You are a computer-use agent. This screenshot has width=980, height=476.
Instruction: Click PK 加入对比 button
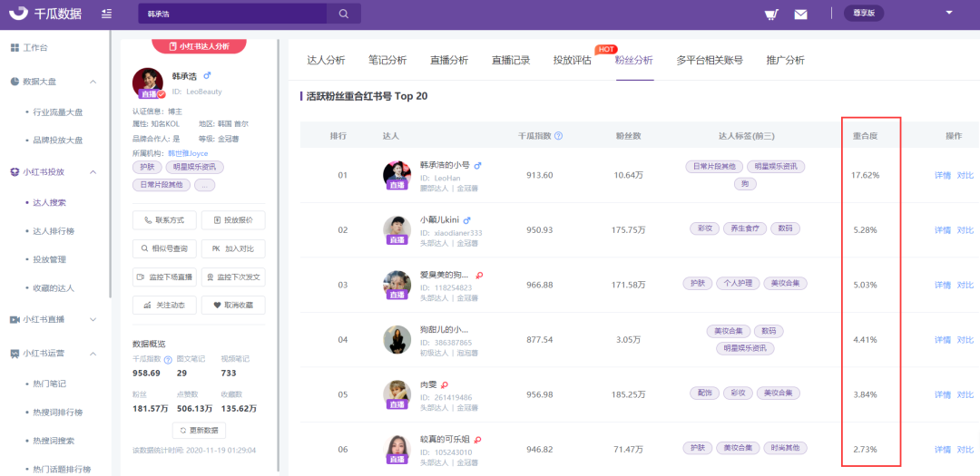coord(233,248)
